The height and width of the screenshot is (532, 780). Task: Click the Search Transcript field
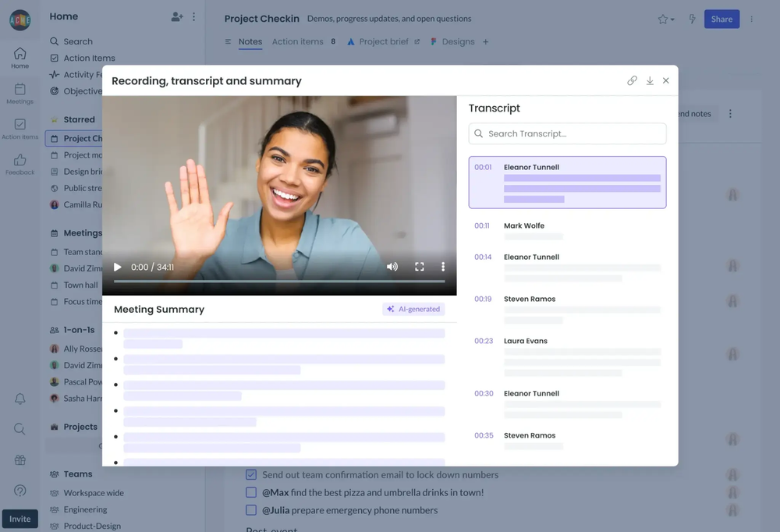pyautogui.click(x=567, y=133)
